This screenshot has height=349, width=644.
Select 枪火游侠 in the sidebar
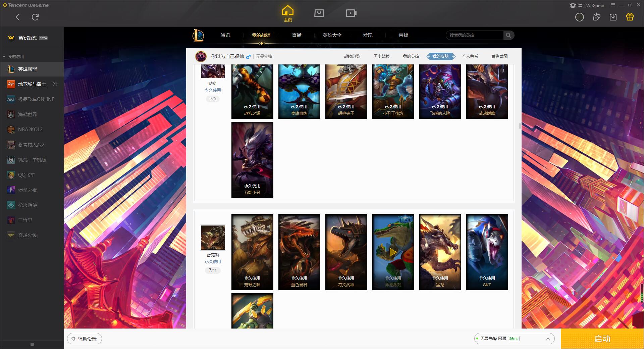pos(32,205)
